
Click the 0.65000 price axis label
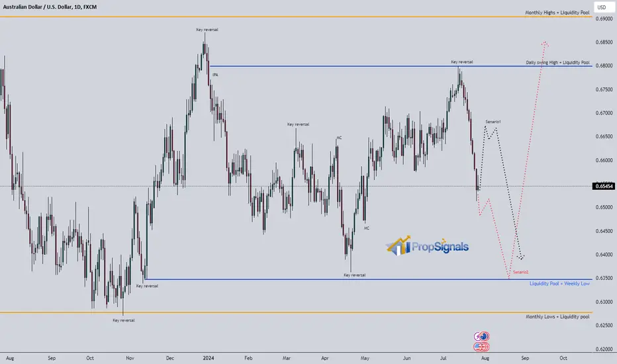604,207
